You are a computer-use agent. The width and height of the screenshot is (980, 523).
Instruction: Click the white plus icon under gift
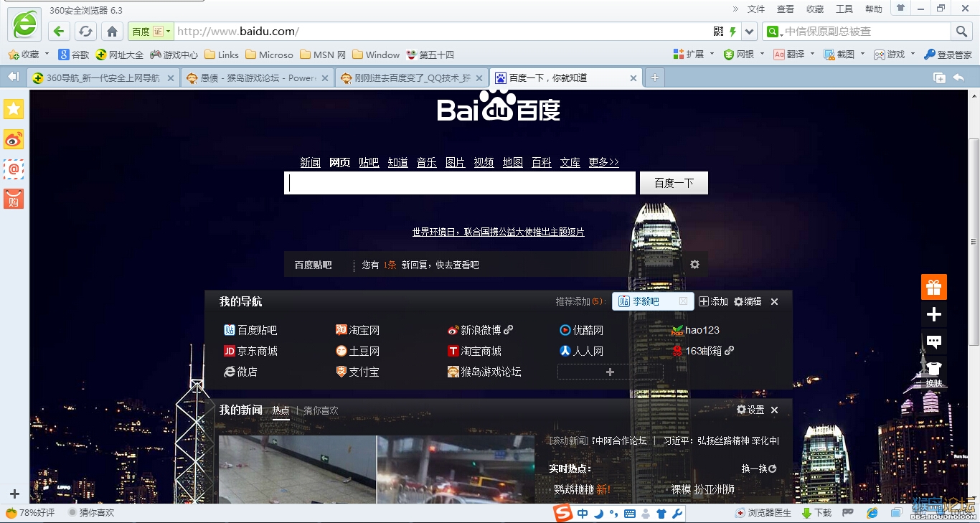pyautogui.click(x=934, y=314)
